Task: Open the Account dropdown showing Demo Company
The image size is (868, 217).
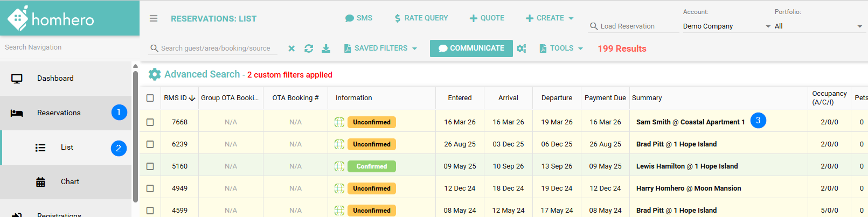Action: pyautogui.click(x=726, y=26)
